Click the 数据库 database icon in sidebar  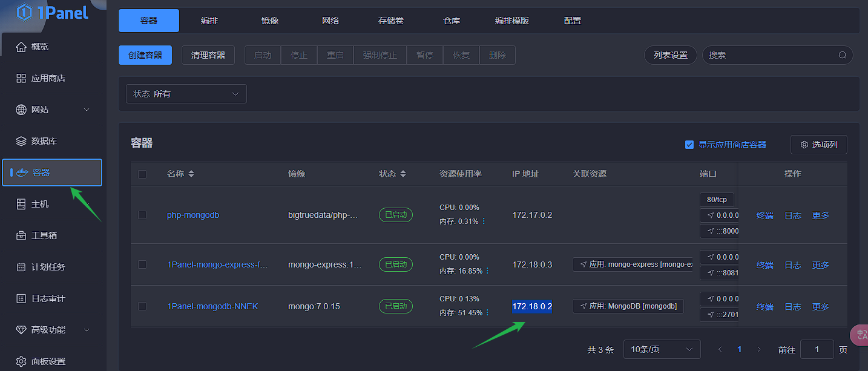(21, 141)
